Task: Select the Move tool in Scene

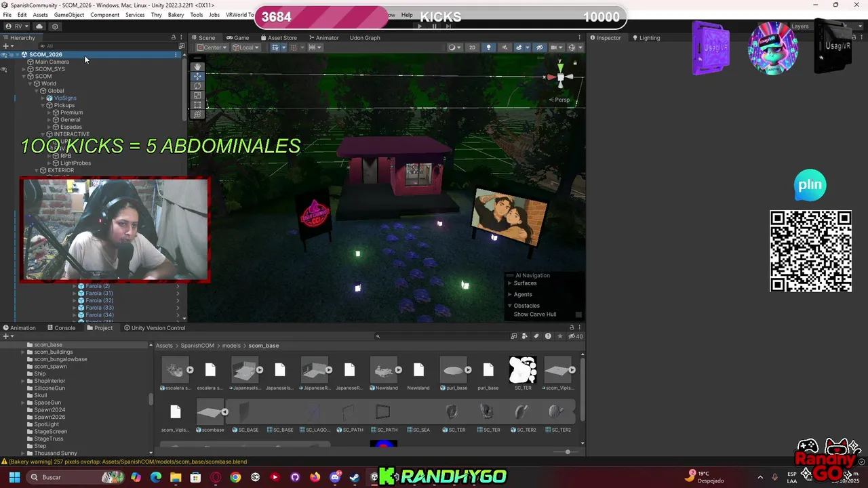Action: point(197,76)
